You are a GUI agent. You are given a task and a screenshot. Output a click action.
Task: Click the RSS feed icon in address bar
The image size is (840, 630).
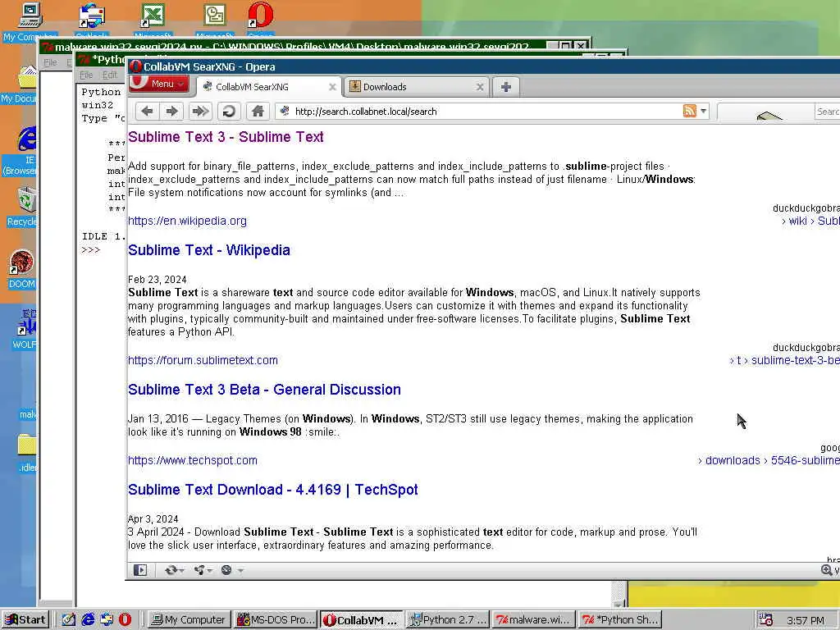pyautogui.click(x=689, y=111)
